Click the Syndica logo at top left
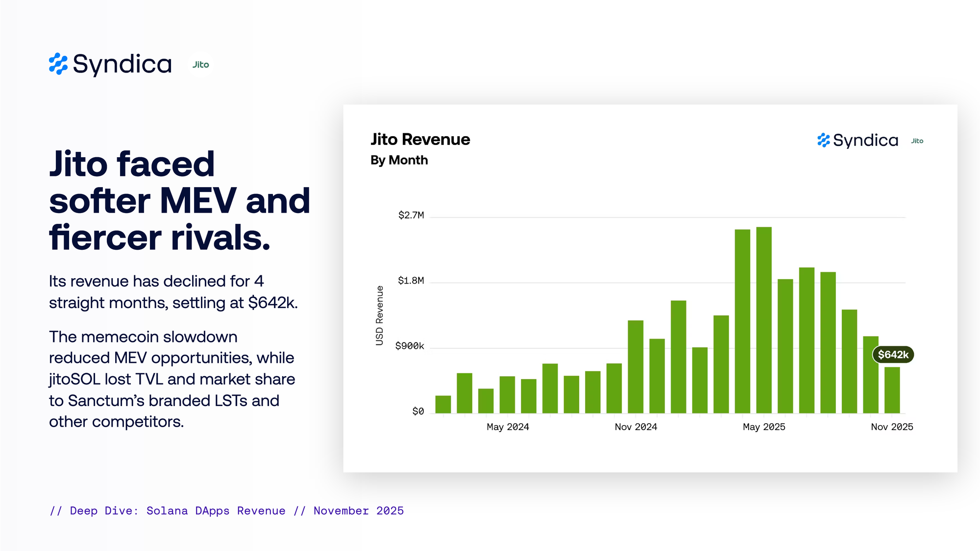 110,64
